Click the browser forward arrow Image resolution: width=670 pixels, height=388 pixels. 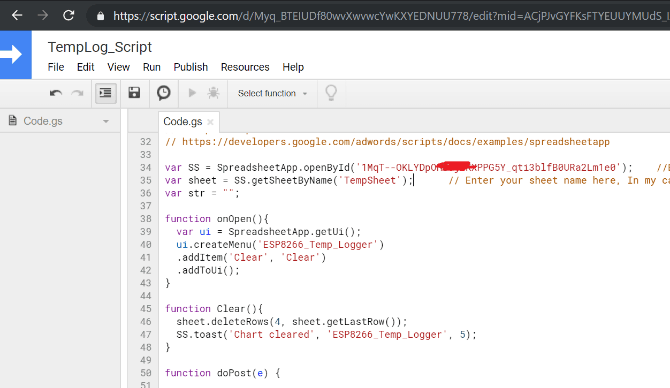tap(43, 15)
